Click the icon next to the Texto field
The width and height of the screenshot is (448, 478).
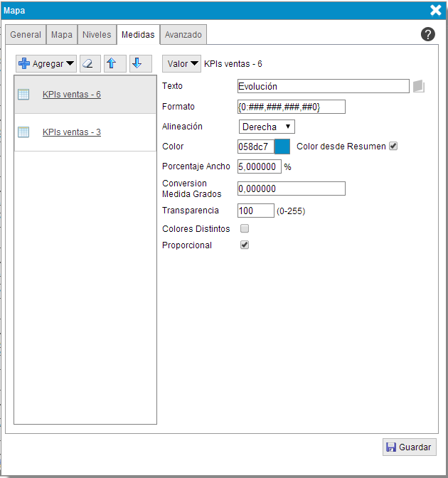point(419,86)
